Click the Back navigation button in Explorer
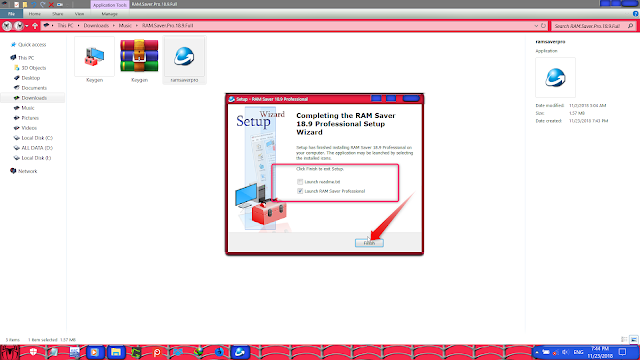Image resolution: width=640 pixels, height=360 pixels. pyautogui.click(x=7, y=26)
